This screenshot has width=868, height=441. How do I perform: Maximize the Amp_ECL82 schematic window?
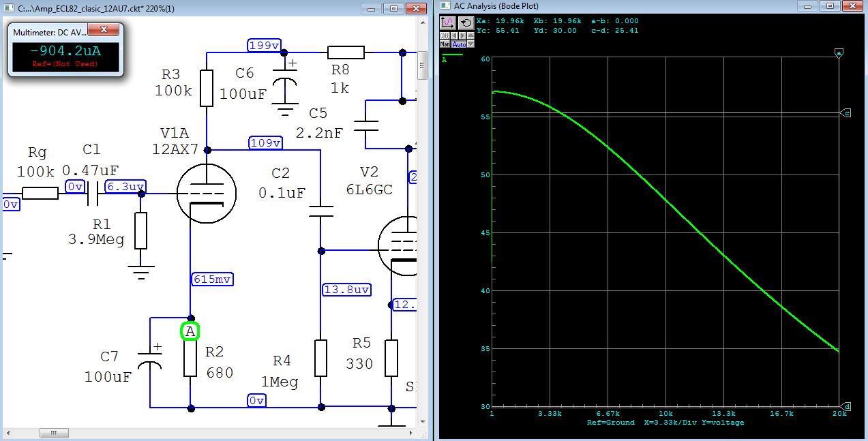pos(393,8)
